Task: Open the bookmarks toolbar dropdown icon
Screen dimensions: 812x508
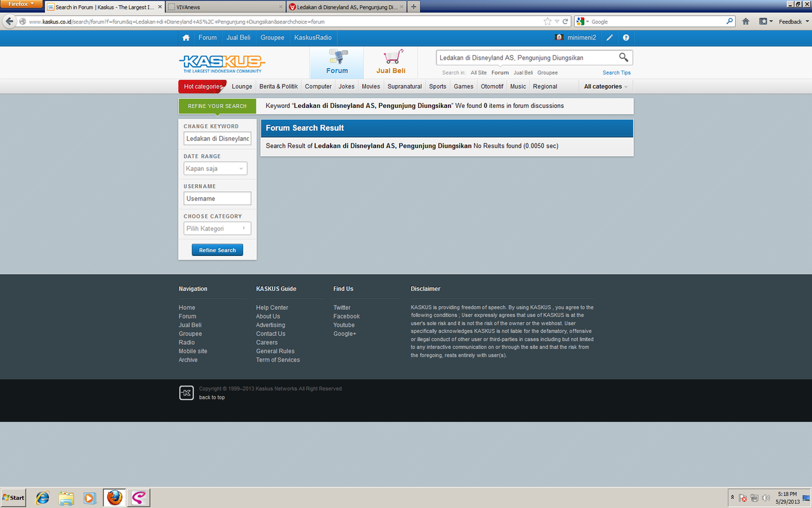Action: (x=766, y=22)
